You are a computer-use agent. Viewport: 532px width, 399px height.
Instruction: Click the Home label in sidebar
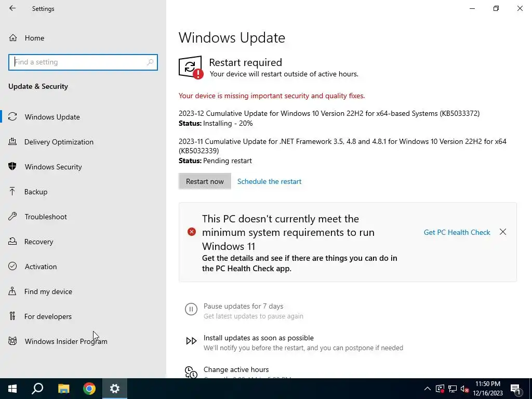click(x=34, y=38)
